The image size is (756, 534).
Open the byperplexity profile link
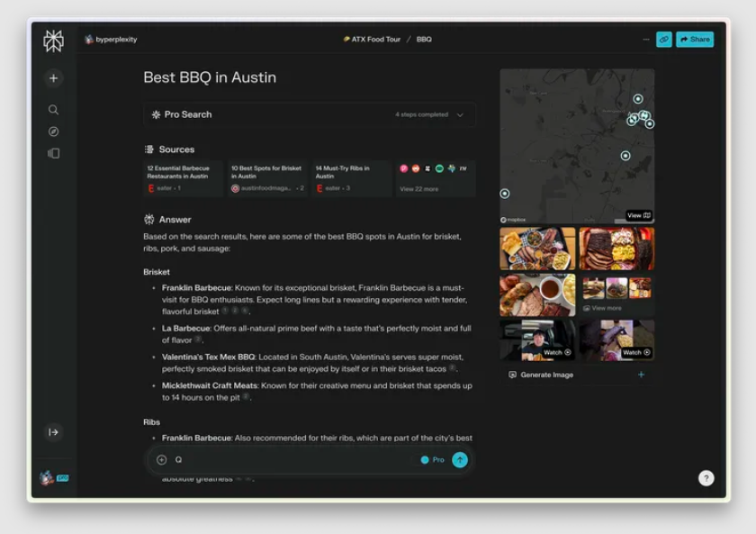coord(111,40)
